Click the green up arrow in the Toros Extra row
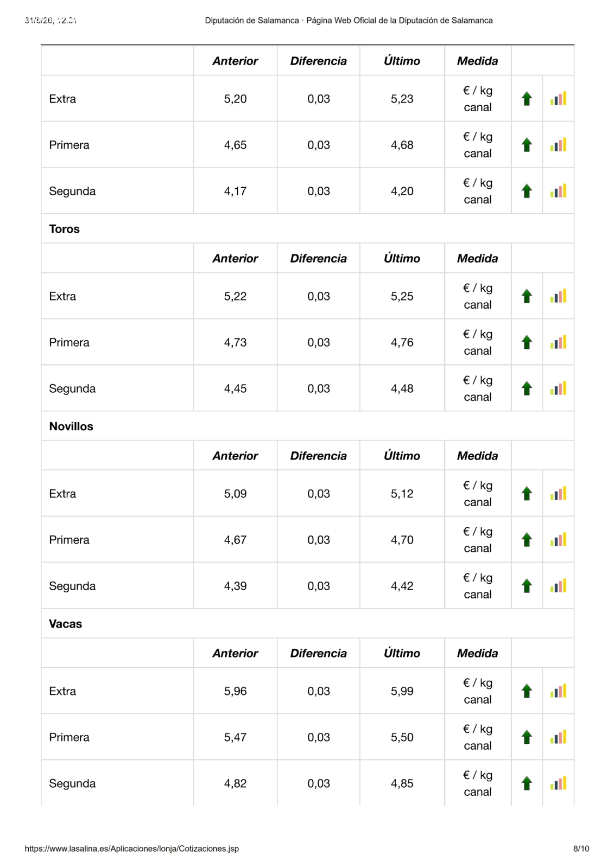 [x=527, y=296]
